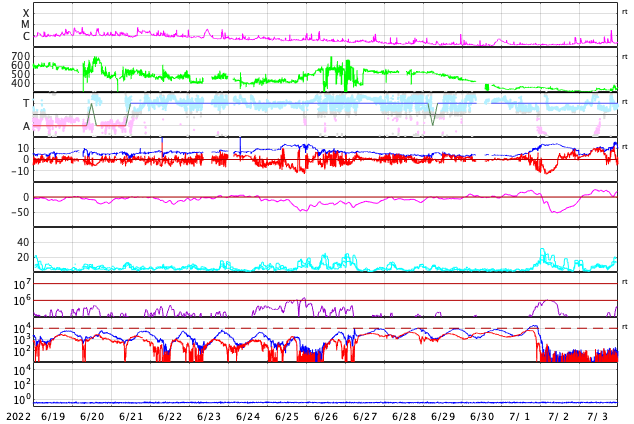Screen dimensions: 634x424
Task: Select the 6/27 date label
Action: (x=365, y=417)
